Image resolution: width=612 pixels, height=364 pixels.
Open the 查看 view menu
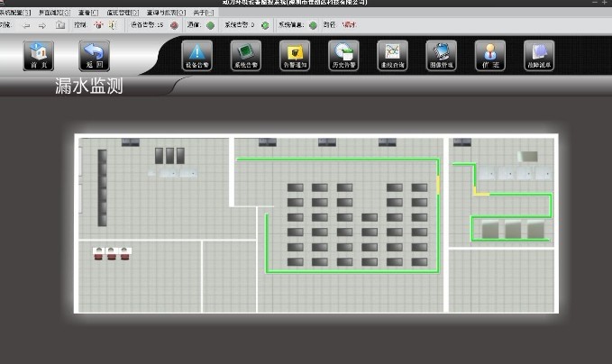(x=87, y=14)
